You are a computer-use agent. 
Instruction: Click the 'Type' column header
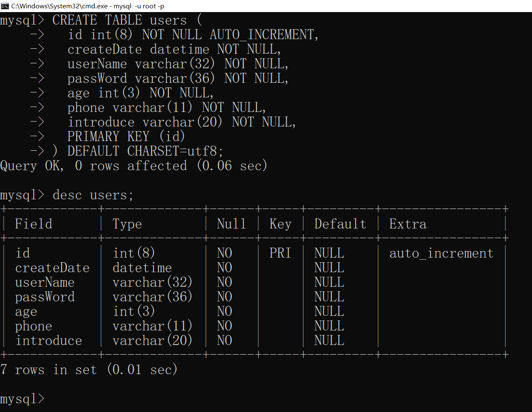point(127,224)
